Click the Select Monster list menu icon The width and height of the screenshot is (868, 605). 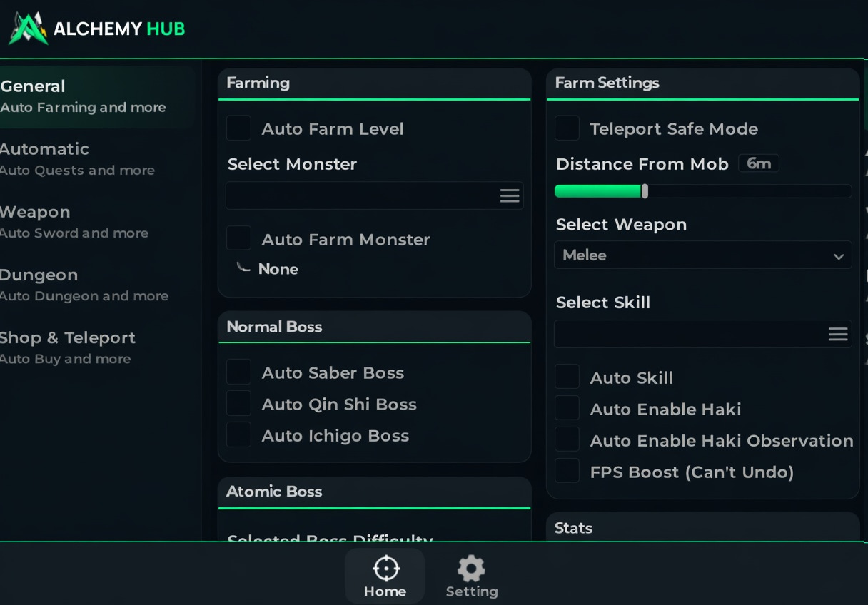point(509,196)
